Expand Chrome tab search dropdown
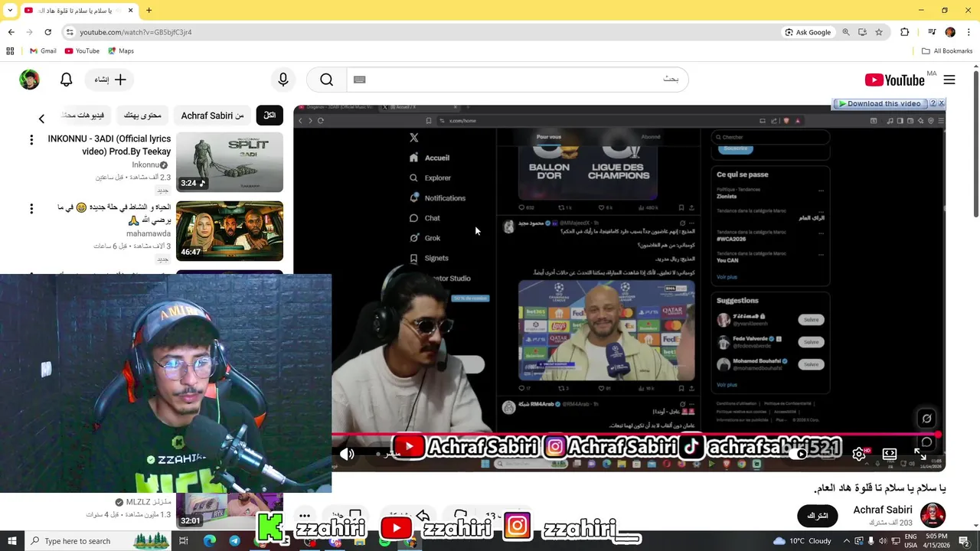The width and height of the screenshot is (980, 551). click(10, 10)
